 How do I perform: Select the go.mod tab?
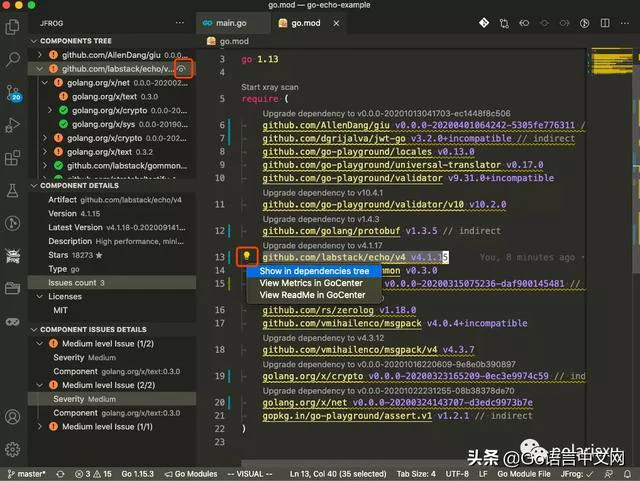click(305, 23)
